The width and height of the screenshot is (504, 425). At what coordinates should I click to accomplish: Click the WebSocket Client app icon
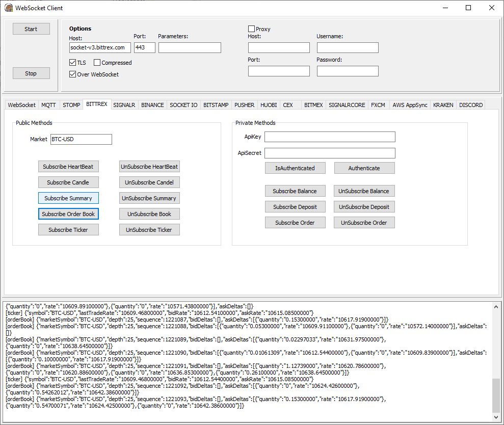tap(9, 8)
